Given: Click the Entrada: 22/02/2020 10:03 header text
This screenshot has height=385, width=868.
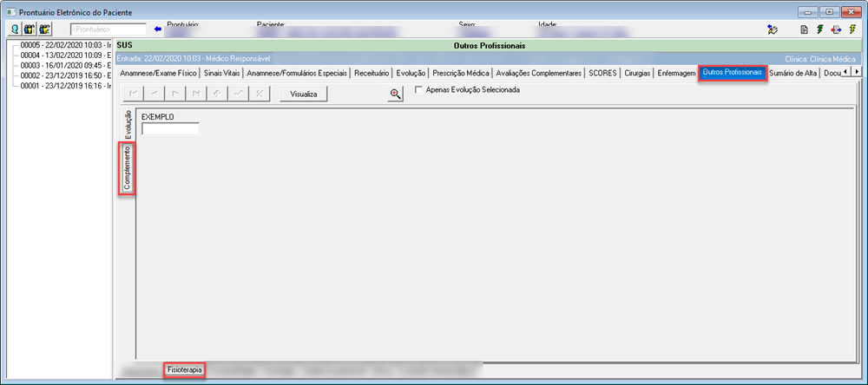Looking at the screenshot, I should pos(194,58).
